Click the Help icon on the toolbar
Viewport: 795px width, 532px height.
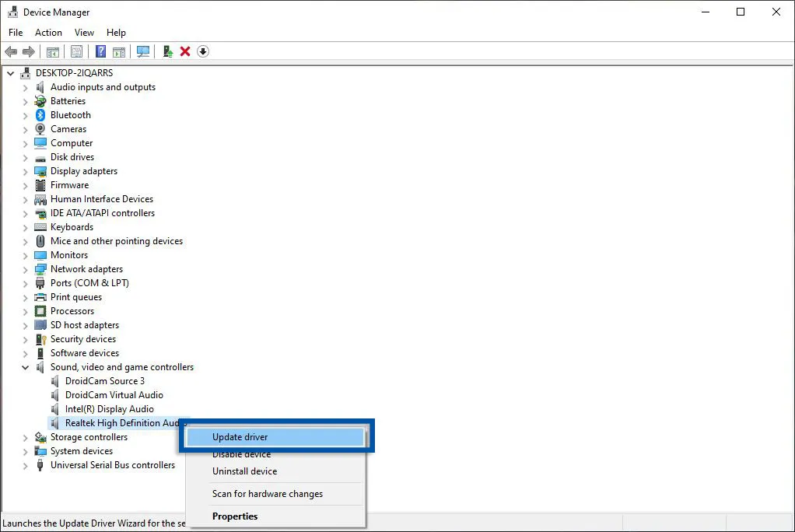[x=100, y=51]
